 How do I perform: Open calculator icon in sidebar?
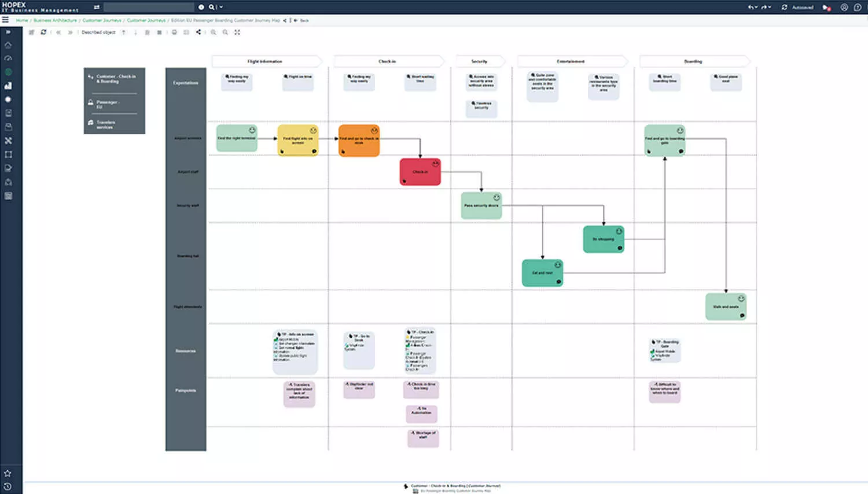pyautogui.click(x=8, y=196)
